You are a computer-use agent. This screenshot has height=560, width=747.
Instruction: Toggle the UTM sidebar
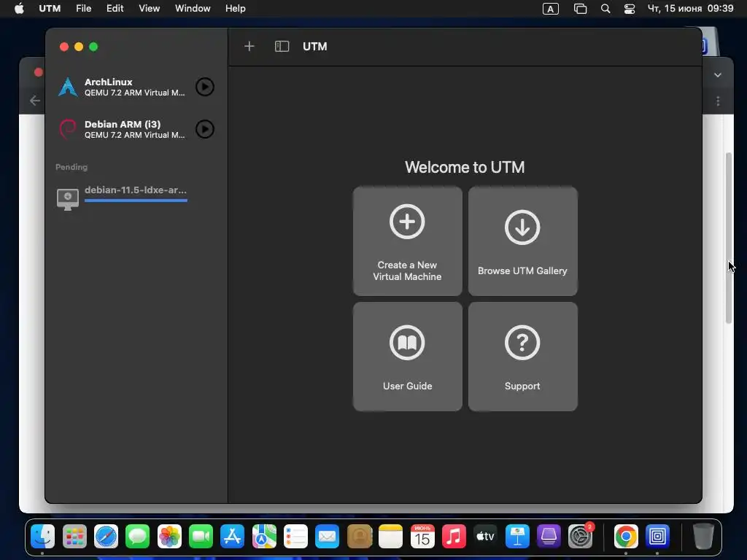[x=282, y=46]
